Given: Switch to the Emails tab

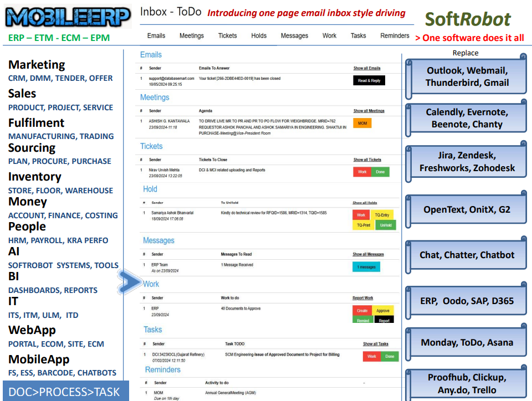Looking at the screenshot, I should [x=156, y=35].
